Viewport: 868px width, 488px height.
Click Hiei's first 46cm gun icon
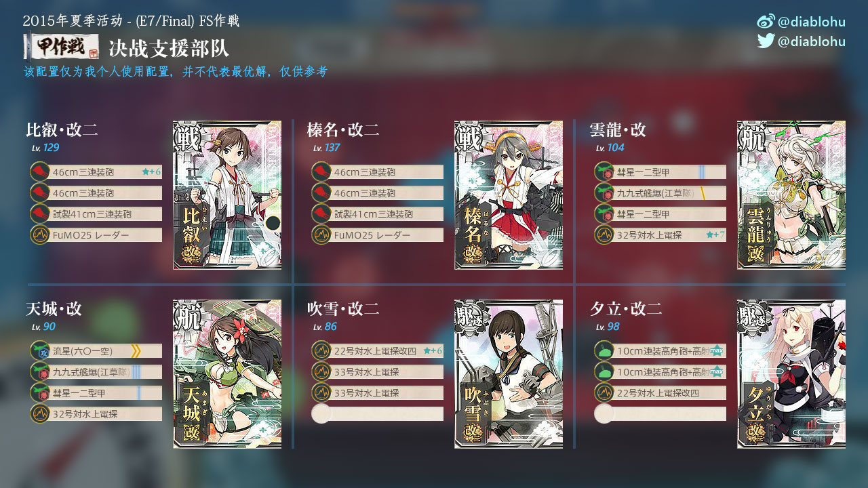40,171
